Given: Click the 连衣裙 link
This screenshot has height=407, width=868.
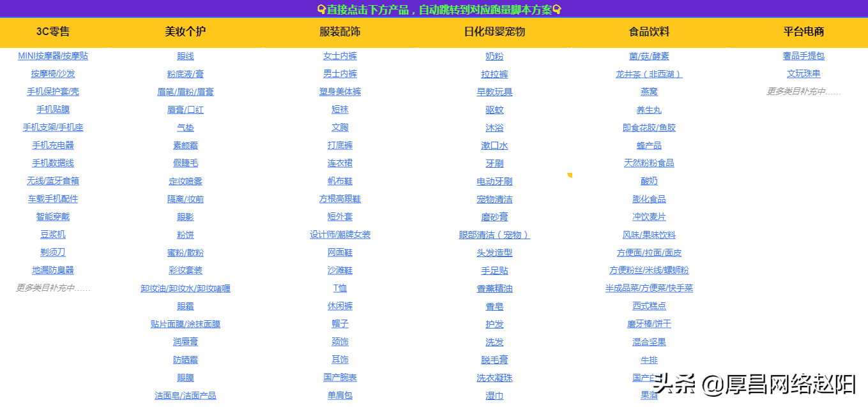Looking at the screenshot, I should (340, 163).
